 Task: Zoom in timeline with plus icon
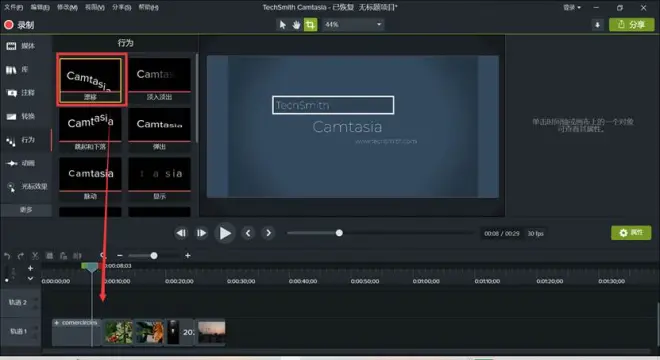point(188,255)
